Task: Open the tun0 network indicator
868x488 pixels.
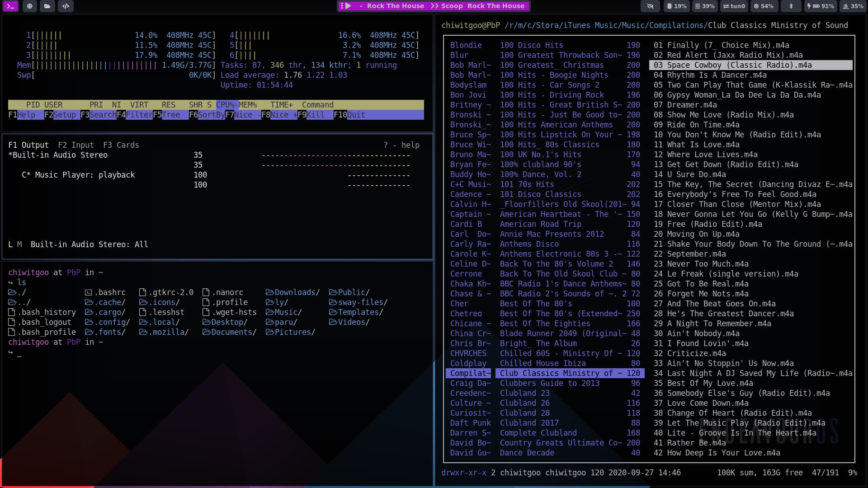Action: pyautogui.click(x=734, y=6)
